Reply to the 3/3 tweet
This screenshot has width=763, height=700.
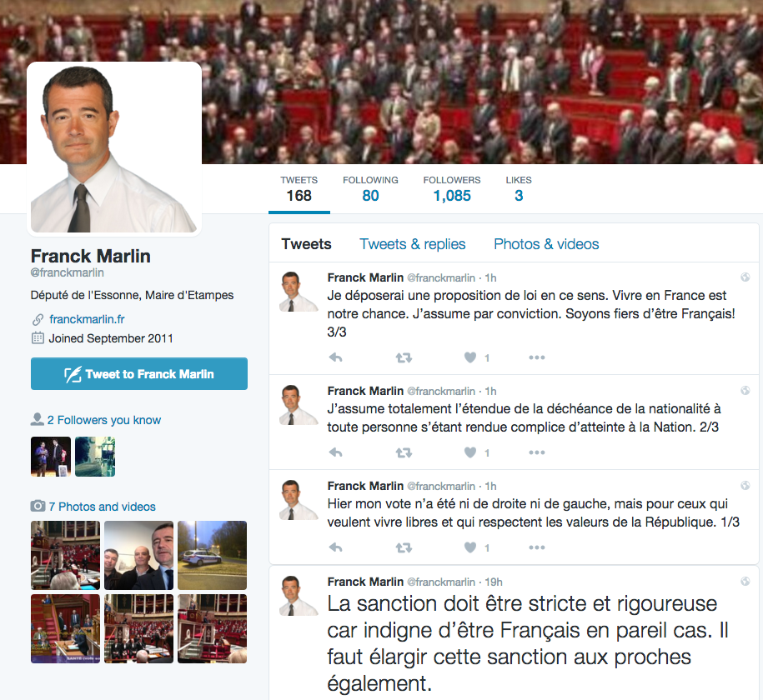336,357
